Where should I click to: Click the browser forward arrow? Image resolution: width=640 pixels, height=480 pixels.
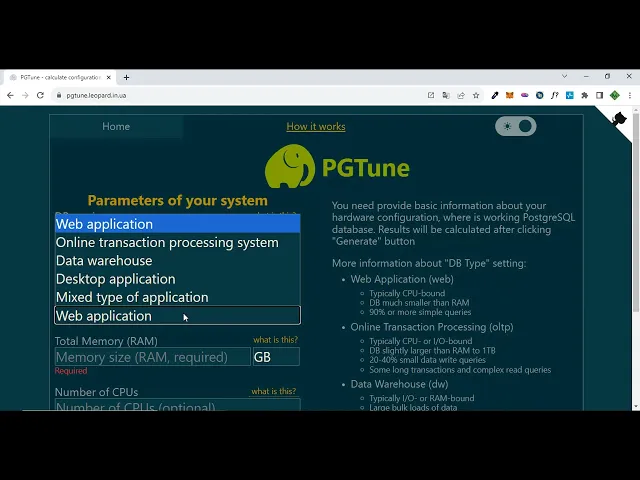tap(25, 95)
